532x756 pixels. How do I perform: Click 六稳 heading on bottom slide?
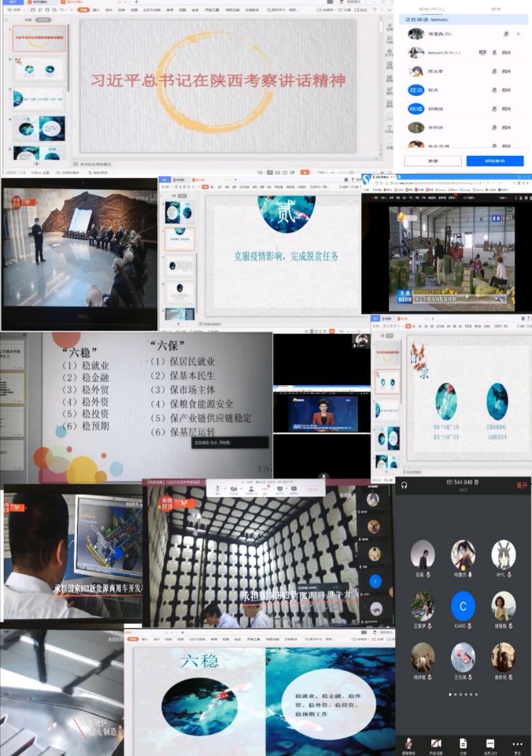[200, 661]
